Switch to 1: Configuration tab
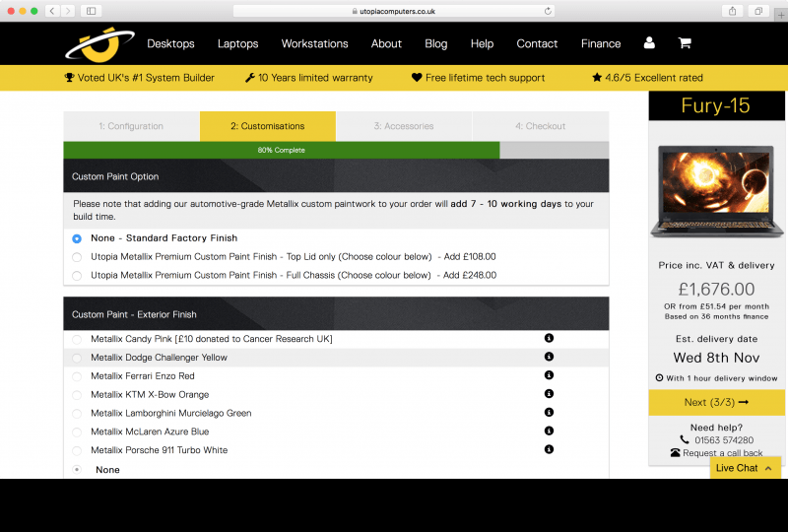Viewport: 788px width, 532px height. [x=131, y=126]
